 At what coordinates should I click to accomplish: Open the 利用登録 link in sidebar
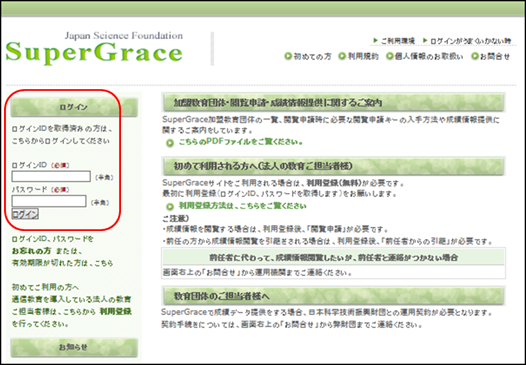pos(116,311)
